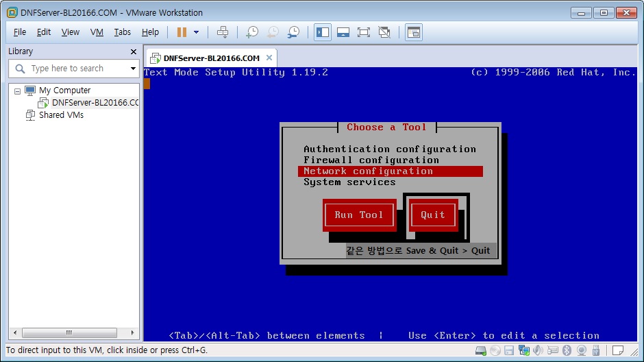Viewport: 644px width, 362px height.
Task: Collapse the My Computer tree node
Action: (x=17, y=90)
